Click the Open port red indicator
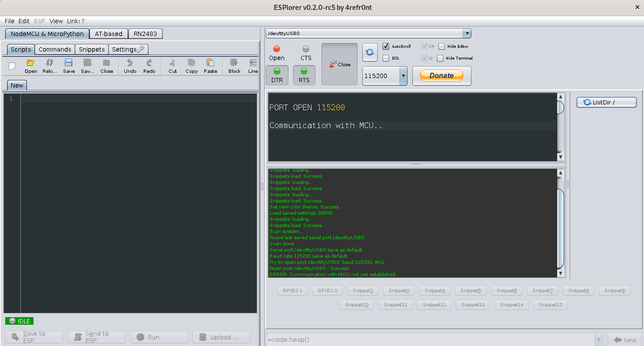644x346 pixels. pyautogui.click(x=277, y=49)
